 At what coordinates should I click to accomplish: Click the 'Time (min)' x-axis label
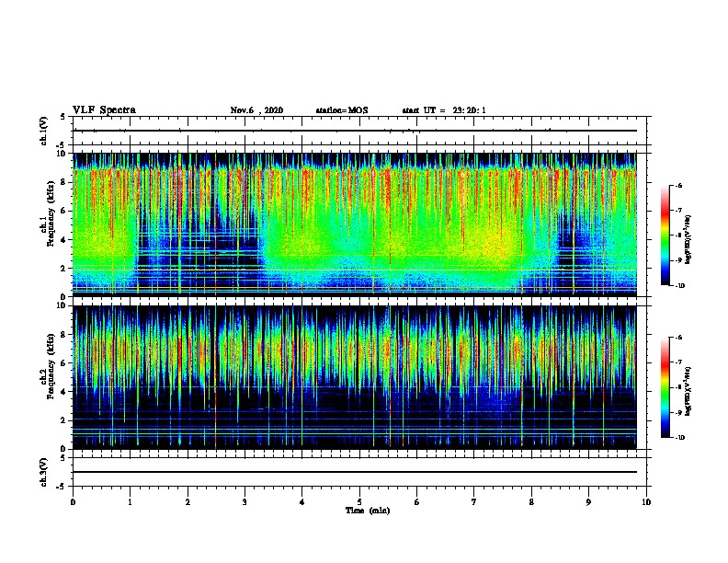pos(368,511)
